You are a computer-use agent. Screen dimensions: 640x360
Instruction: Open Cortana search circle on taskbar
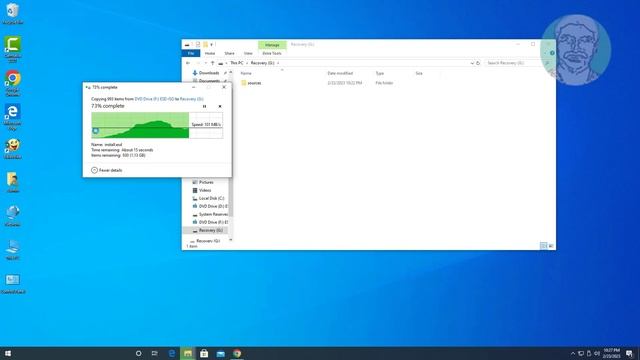click(x=138, y=353)
